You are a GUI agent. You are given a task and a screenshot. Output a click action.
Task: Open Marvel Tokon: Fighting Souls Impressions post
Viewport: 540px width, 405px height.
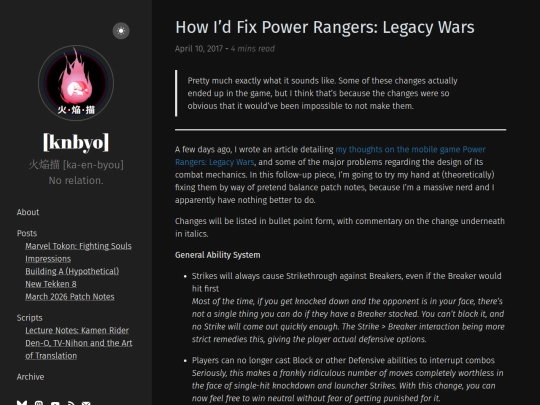[78, 252]
